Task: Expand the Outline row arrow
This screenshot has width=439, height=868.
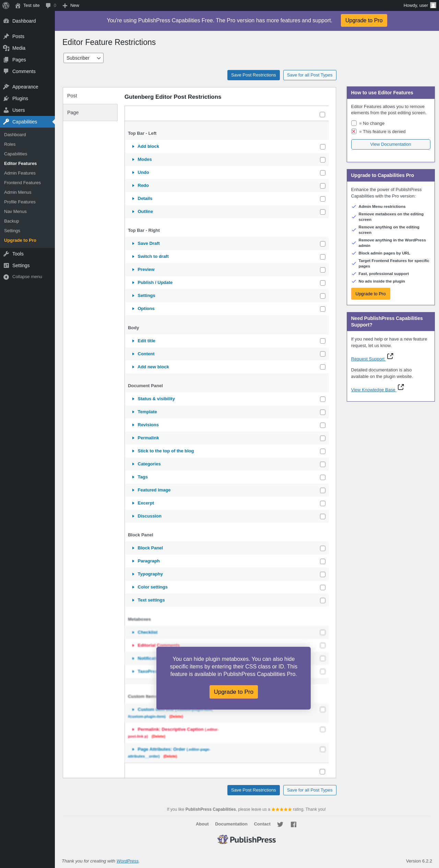Action: (x=133, y=212)
